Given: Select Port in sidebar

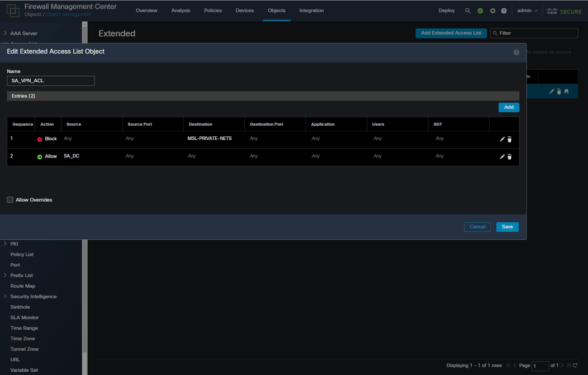Looking at the screenshot, I should (15, 265).
